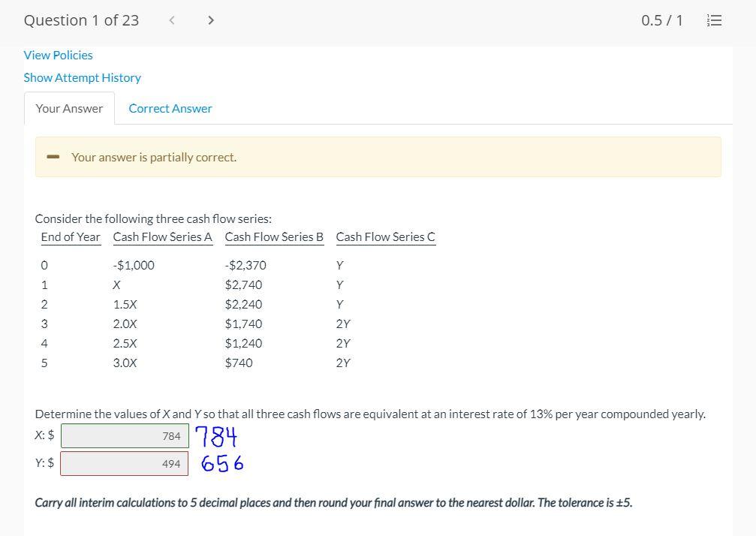This screenshot has width=756, height=536.
Task: Click the score display showing 0.5 / 1
Action: click(662, 20)
